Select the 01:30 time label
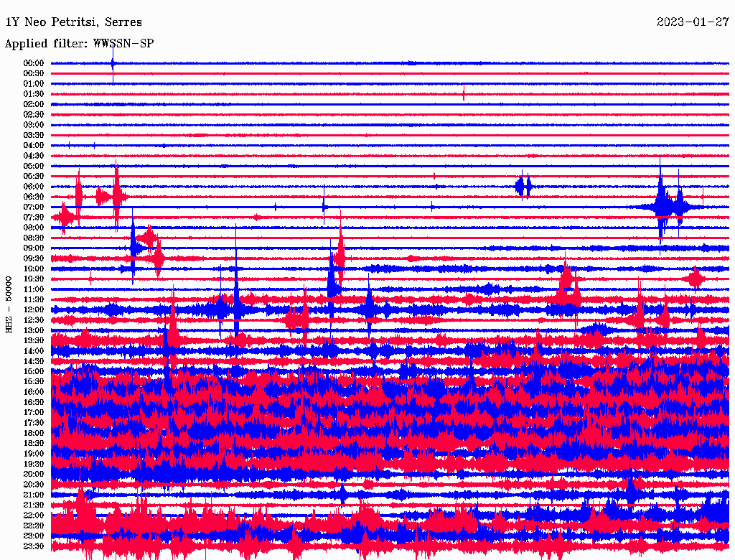This screenshot has width=735, height=560. [34, 94]
